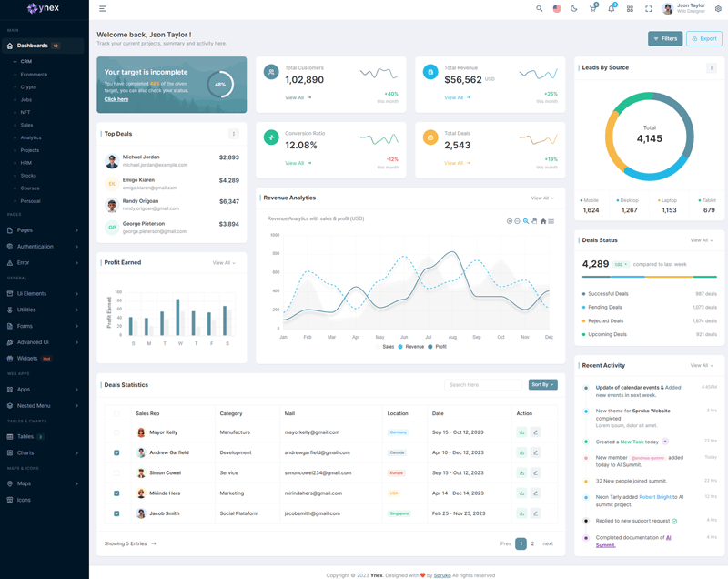The width and height of the screenshot is (728, 579).
Task: Click the edit icon for Jacob Smith
Action: pos(535,513)
